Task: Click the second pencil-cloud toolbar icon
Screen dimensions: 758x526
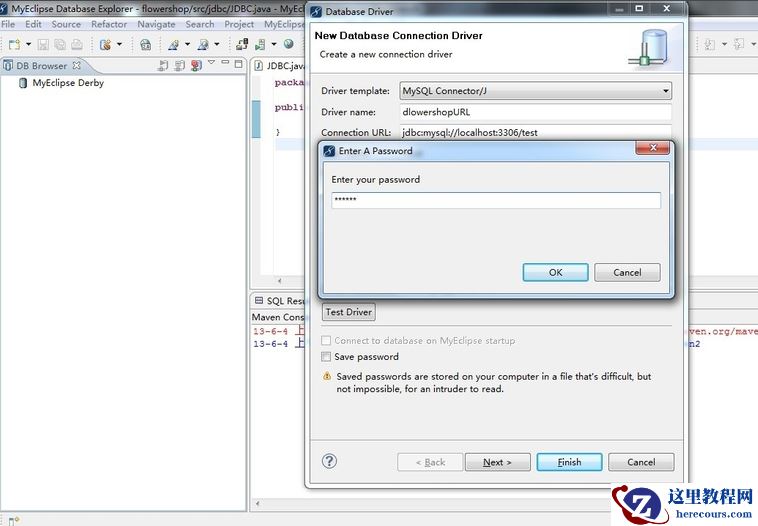Action: click(x=203, y=44)
